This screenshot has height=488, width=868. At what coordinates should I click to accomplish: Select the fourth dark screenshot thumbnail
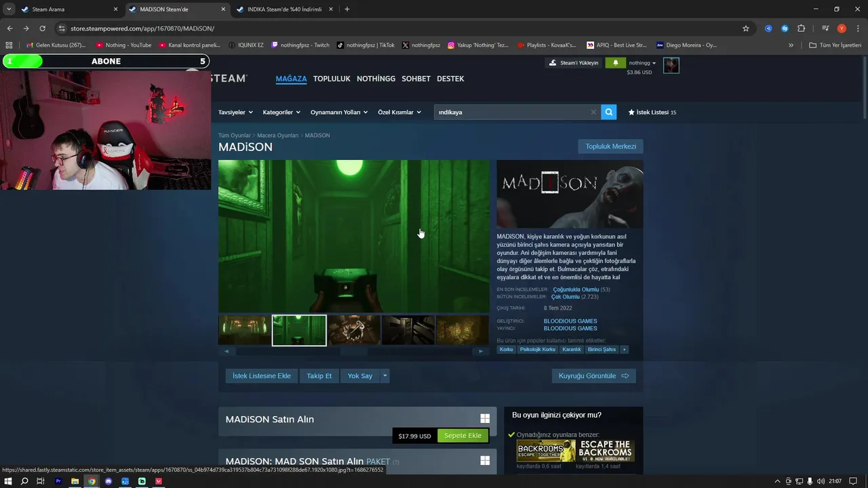click(408, 330)
